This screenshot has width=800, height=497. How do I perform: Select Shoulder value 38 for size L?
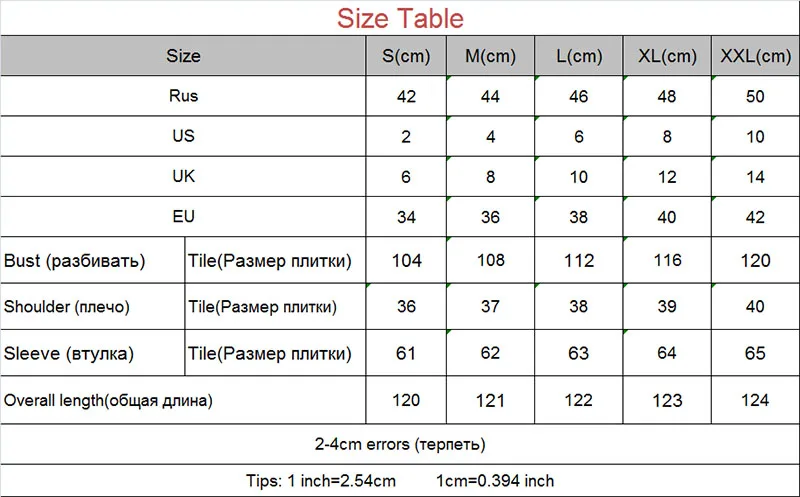click(x=579, y=307)
